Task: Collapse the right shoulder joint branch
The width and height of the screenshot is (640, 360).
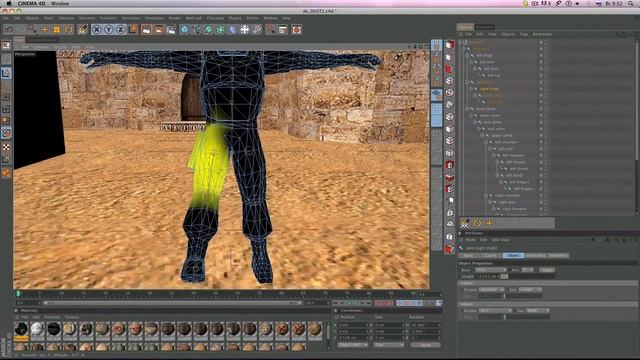Action: tap(487, 196)
